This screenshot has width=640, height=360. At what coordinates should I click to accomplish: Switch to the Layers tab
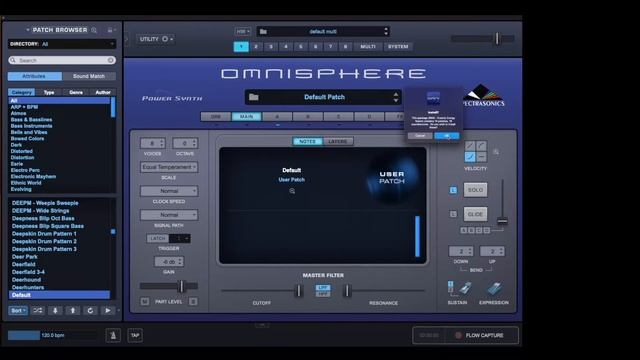(x=338, y=142)
